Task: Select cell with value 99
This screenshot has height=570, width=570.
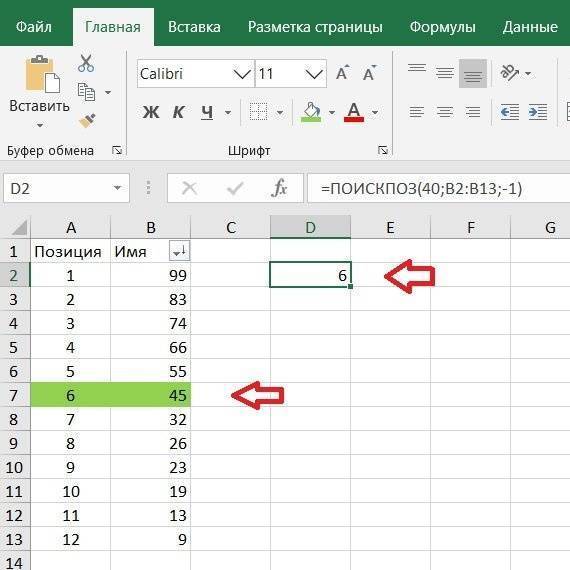Action: pos(150,275)
